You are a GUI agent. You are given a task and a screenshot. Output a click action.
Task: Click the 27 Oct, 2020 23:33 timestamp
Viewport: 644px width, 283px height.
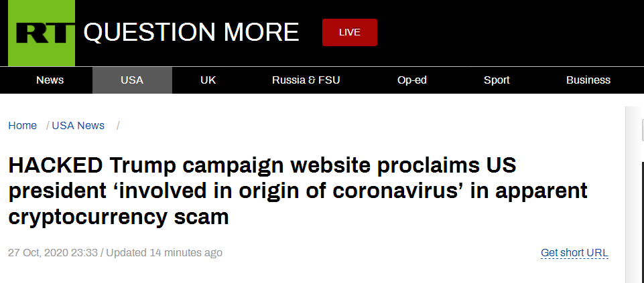click(53, 253)
